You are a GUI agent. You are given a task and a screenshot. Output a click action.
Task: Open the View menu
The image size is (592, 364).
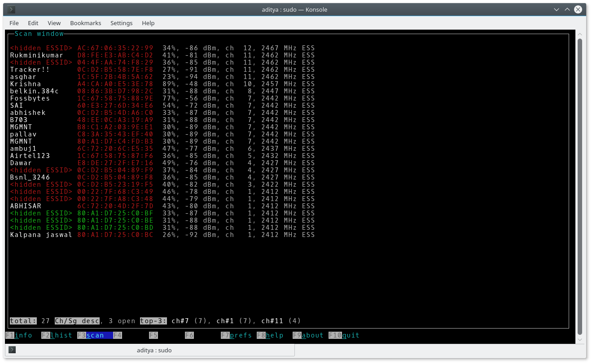click(54, 23)
